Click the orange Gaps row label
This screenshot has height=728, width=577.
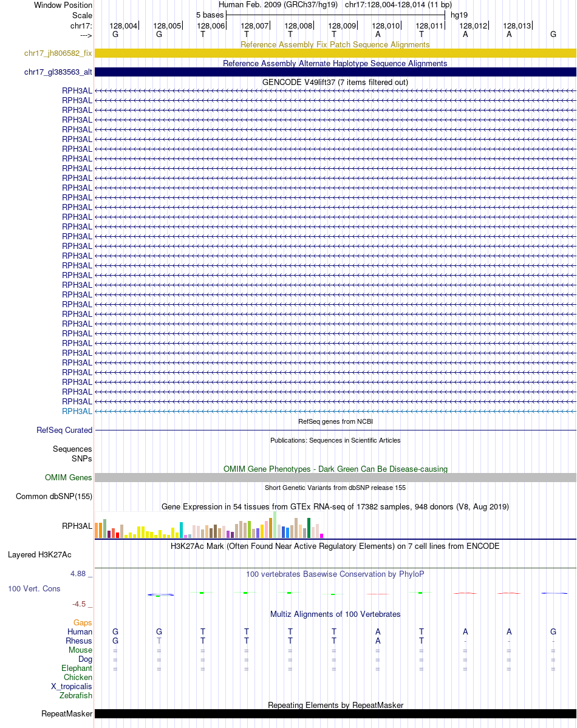coord(83,622)
